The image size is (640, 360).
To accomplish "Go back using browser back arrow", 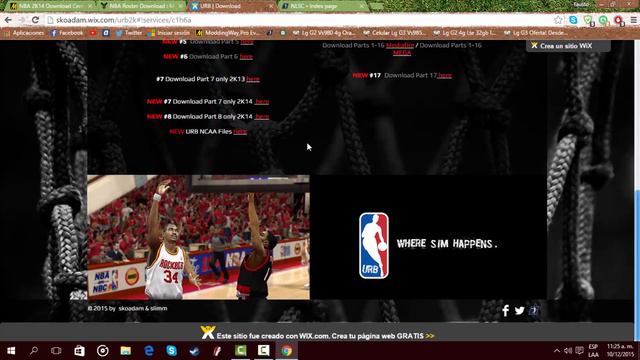I will tap(8, 20).
